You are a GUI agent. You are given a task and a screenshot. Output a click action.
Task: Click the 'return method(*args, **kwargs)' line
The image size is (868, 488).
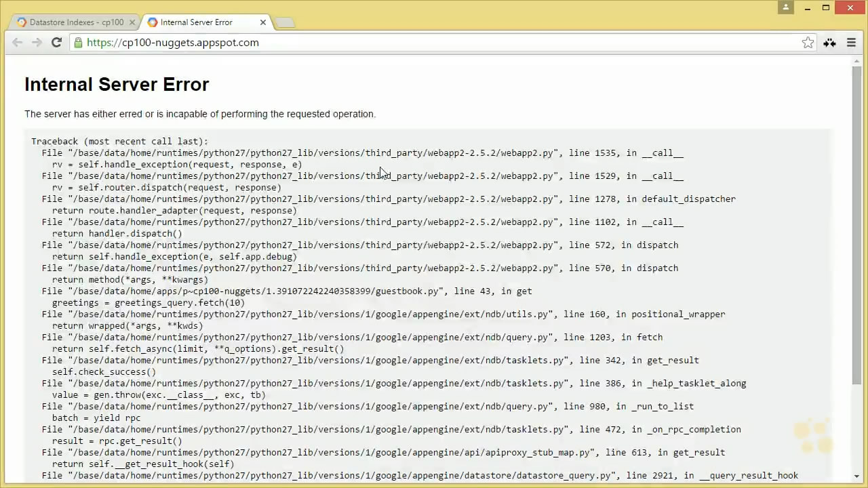click(x=130, y=280)
